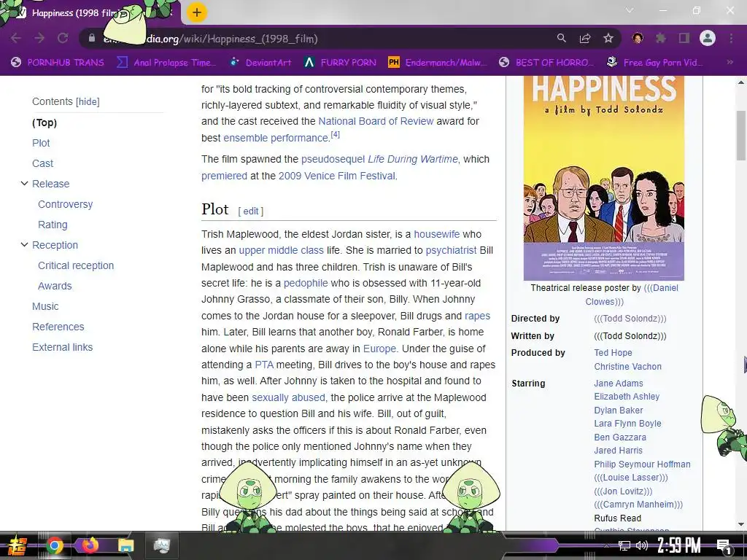Open the Chrome profile avatar
The image size is (747, 560).
pyautogui.click(x=708, y=38)
